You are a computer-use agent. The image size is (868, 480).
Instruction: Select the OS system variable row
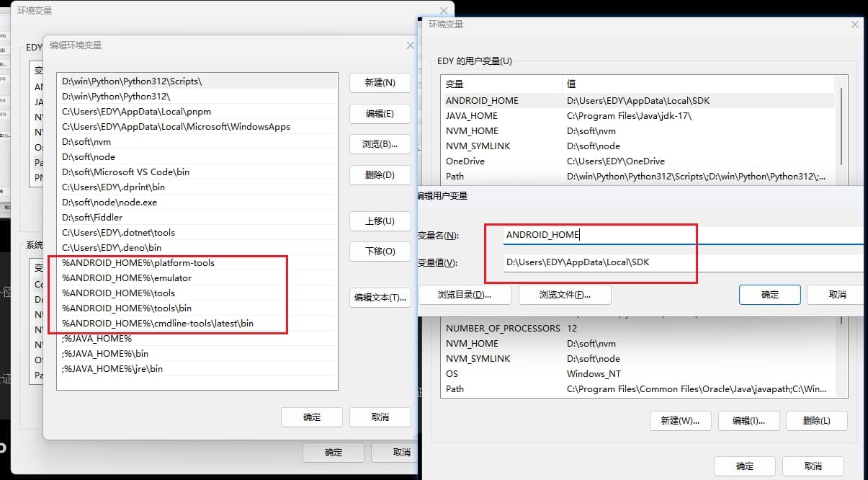[638, 374]
